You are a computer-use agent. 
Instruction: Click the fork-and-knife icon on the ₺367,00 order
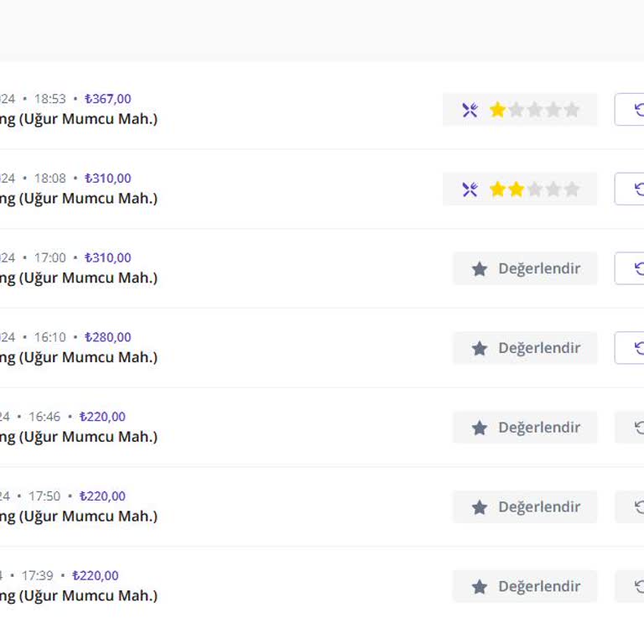[470, 110]
